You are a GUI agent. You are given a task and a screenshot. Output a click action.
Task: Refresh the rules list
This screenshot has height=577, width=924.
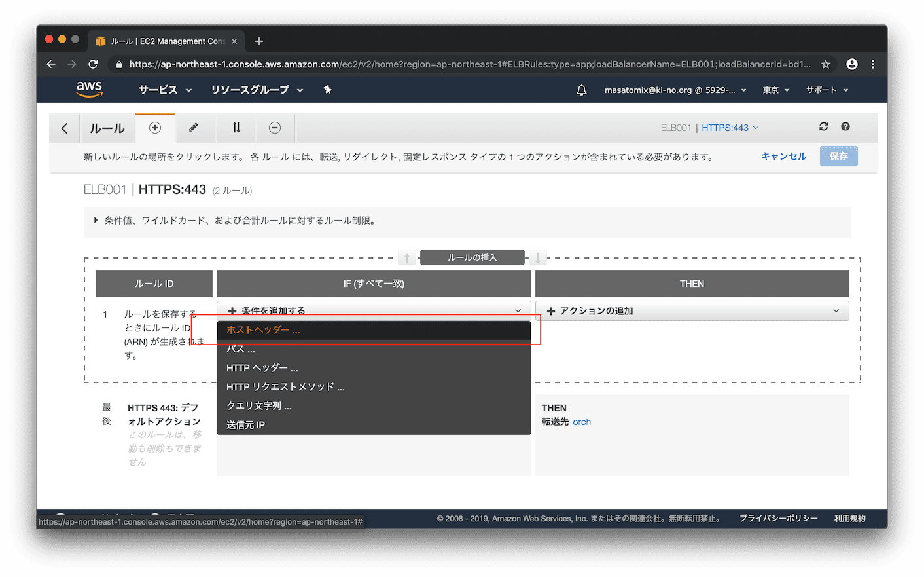pos(824,127)
